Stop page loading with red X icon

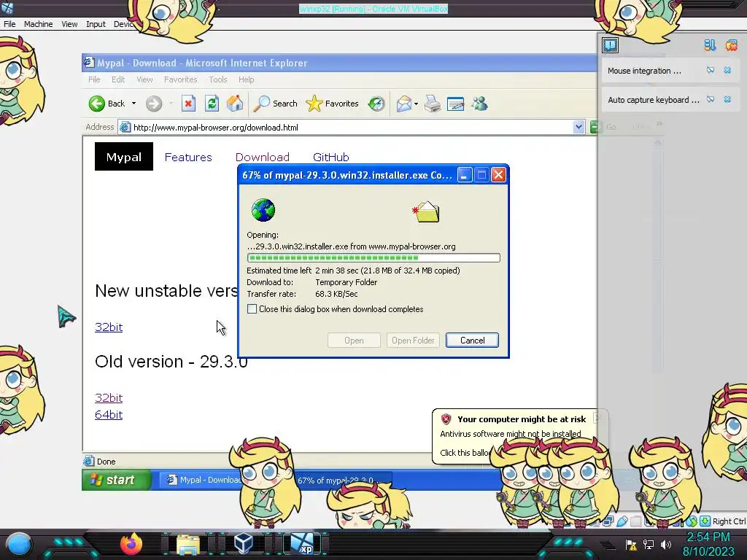(189, 104)
